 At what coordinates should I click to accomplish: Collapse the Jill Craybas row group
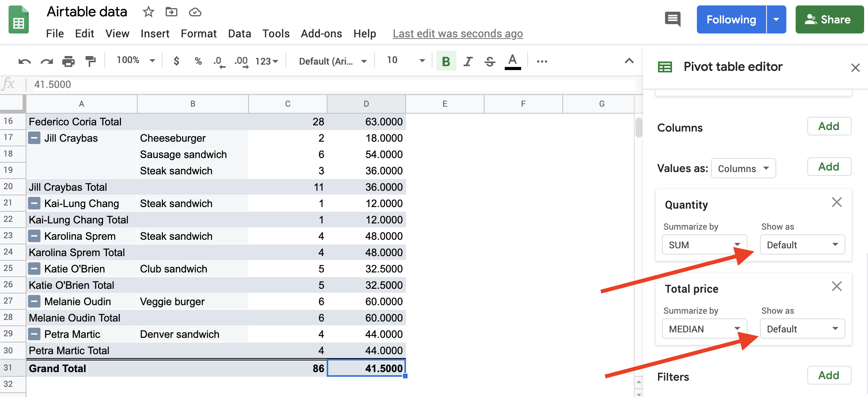tap(34, 137)
